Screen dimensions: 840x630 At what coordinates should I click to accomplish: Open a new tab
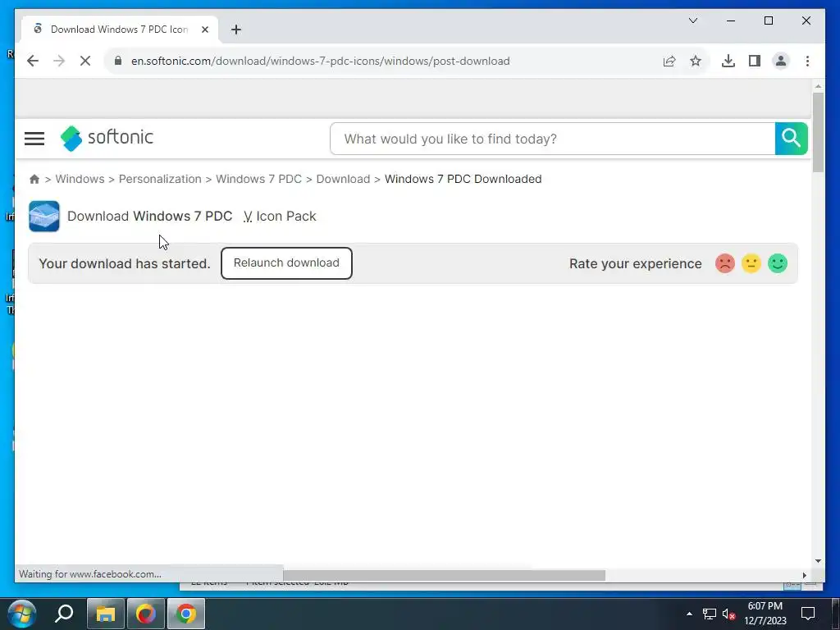[236, 30]
